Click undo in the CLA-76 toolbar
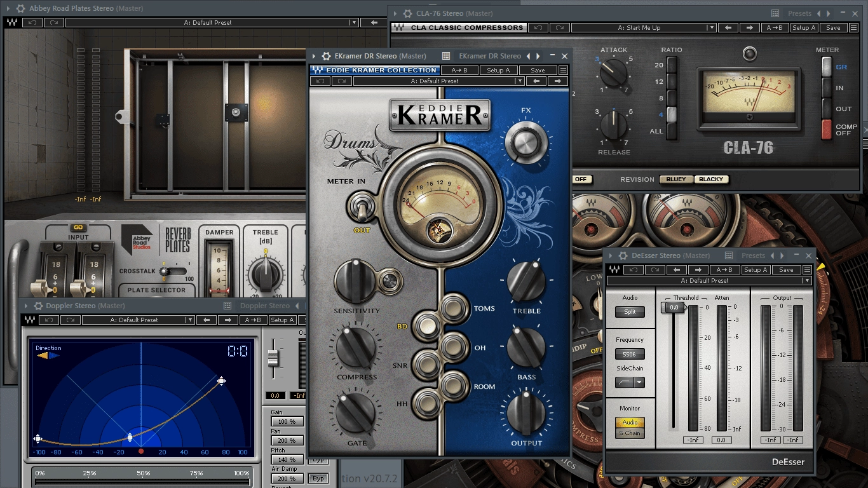868x488 pixels. pos(538,27)
